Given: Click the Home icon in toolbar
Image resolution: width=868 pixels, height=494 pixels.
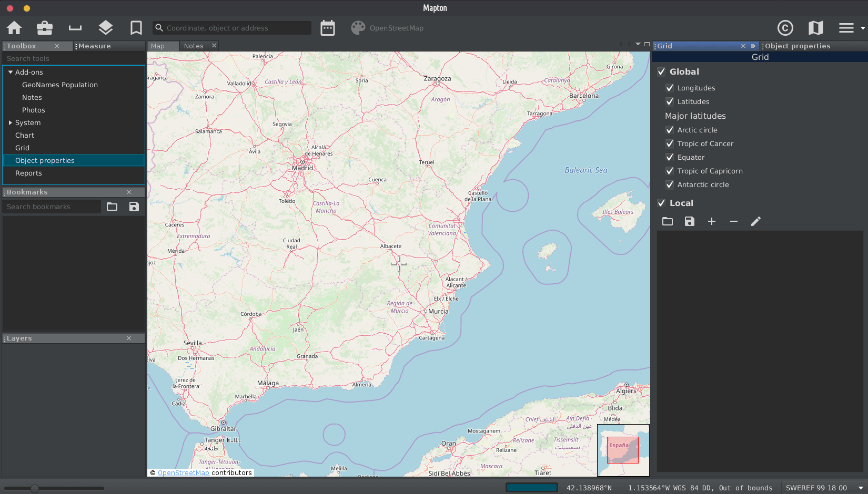Looking at the screenshot, I should [14, 28].
